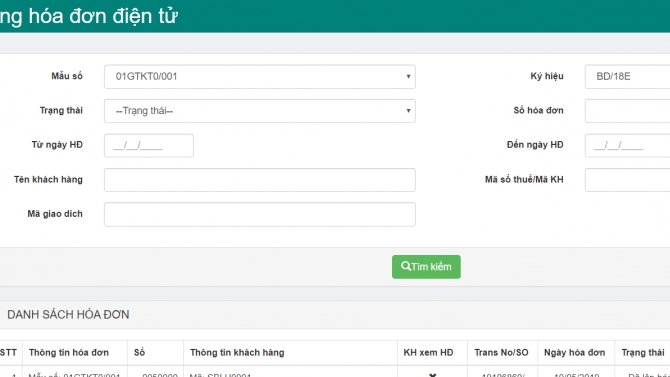Click the Ký hiệu field showing BD/18E
Screen dimensions: 670x377
click(x=627, y=77)
